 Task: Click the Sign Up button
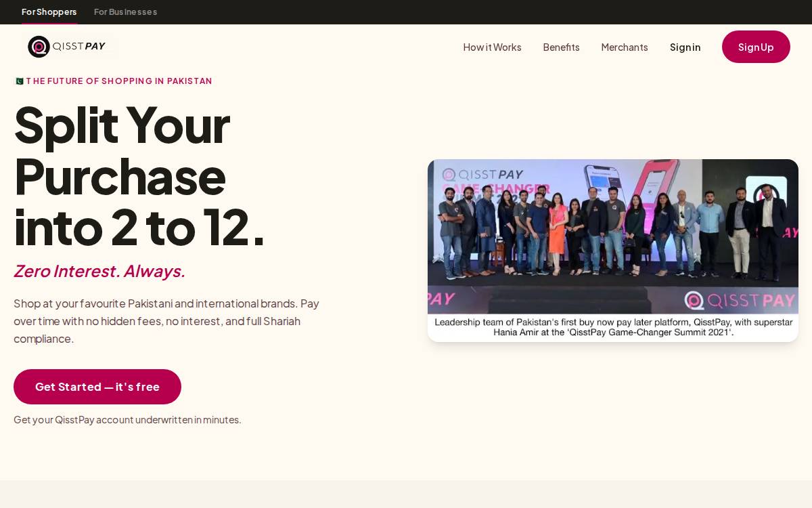pos(756,47)
